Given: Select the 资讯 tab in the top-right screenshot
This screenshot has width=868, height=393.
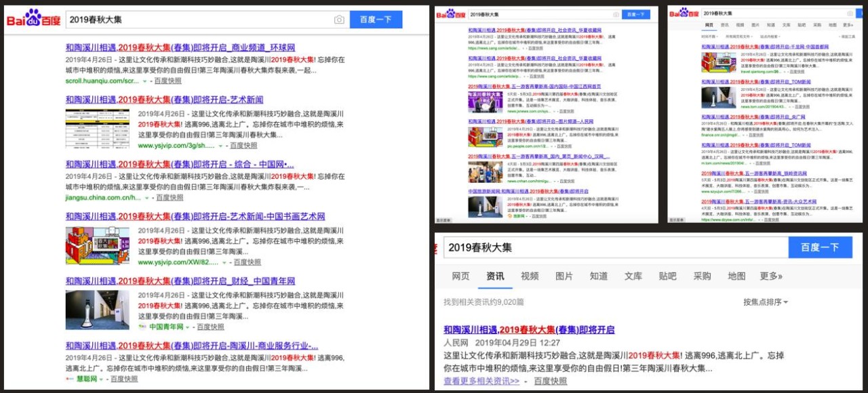Looking at the screenshot, I should click(725, 25).
